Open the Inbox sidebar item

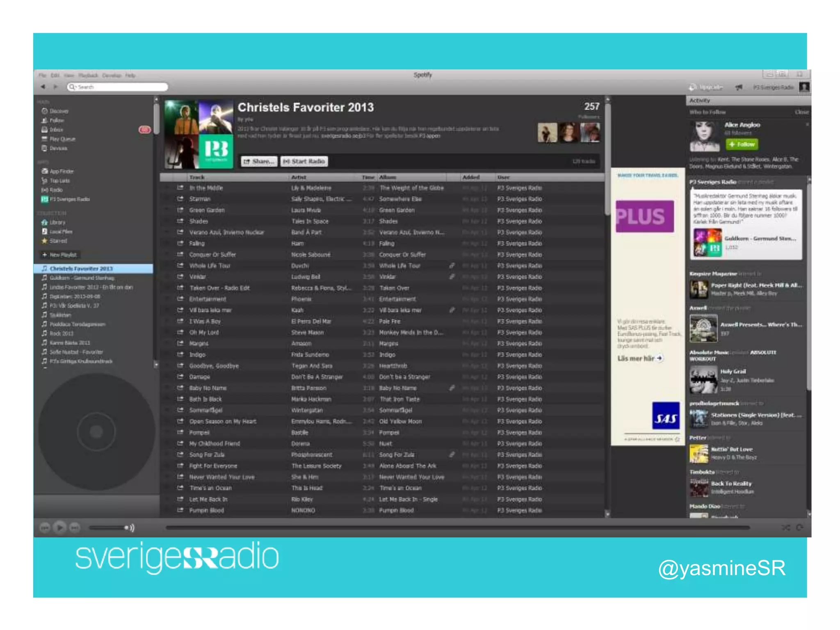pos(56,130)
